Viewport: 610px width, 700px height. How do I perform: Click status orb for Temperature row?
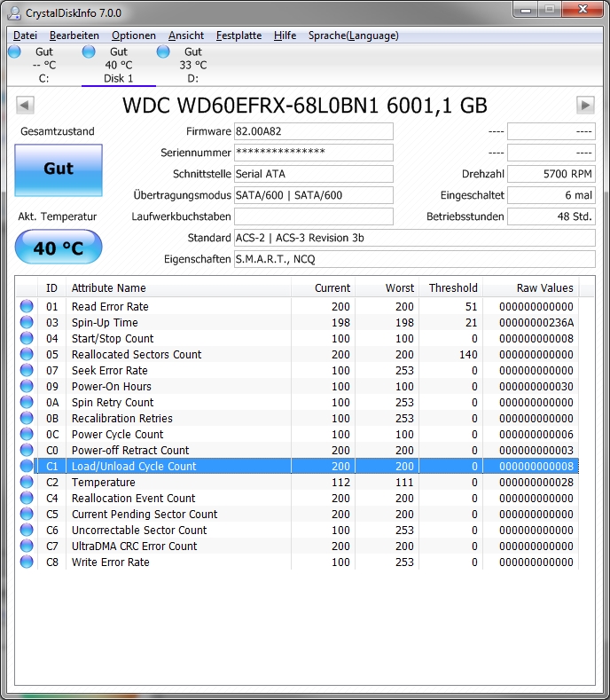[27, 482]
